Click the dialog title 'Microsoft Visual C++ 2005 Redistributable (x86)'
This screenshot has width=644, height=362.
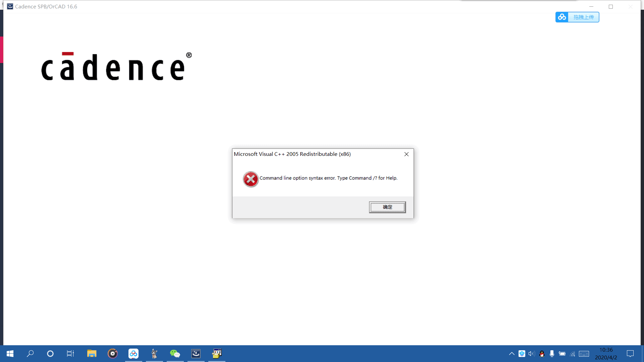point(292,154)
